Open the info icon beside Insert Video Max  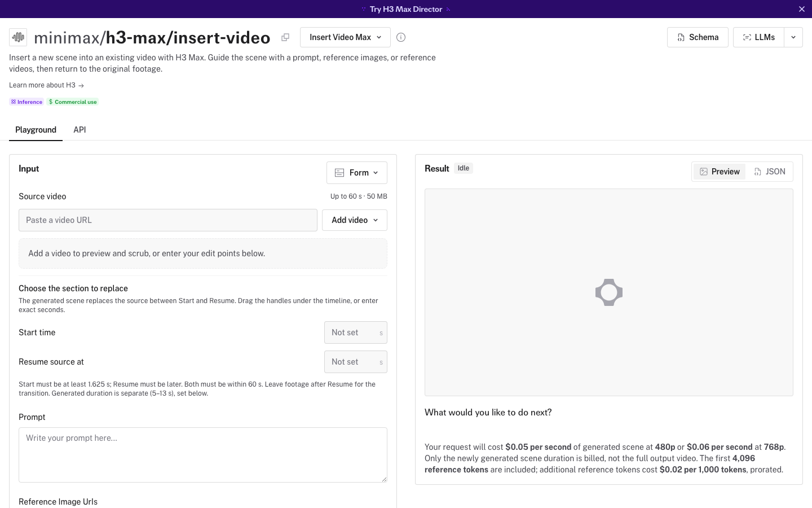401,37
